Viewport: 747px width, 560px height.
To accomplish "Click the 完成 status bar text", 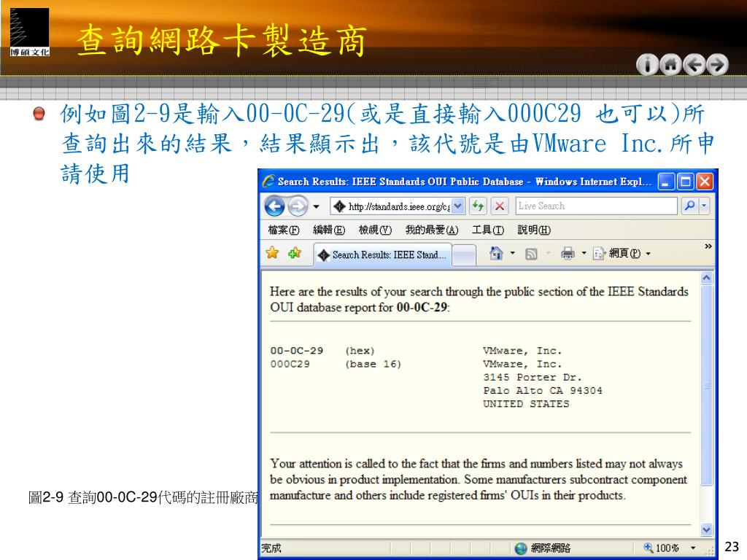I will pyautogui.click(x=271, y=548).
